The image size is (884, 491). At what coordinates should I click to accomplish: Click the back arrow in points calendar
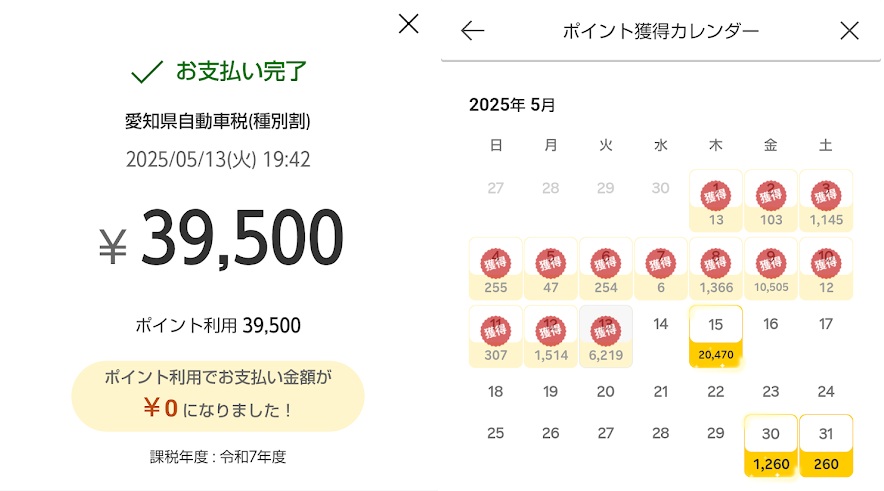(x=472, y=31)
